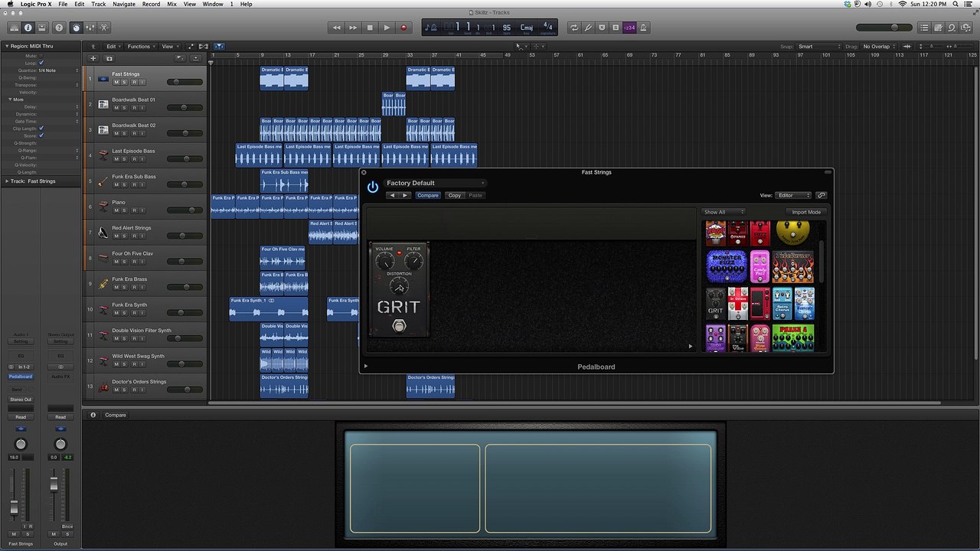Adjust the Fast Strings track volume slider
The width and height of the screenshot is (980, 551).
click(185, 82)
